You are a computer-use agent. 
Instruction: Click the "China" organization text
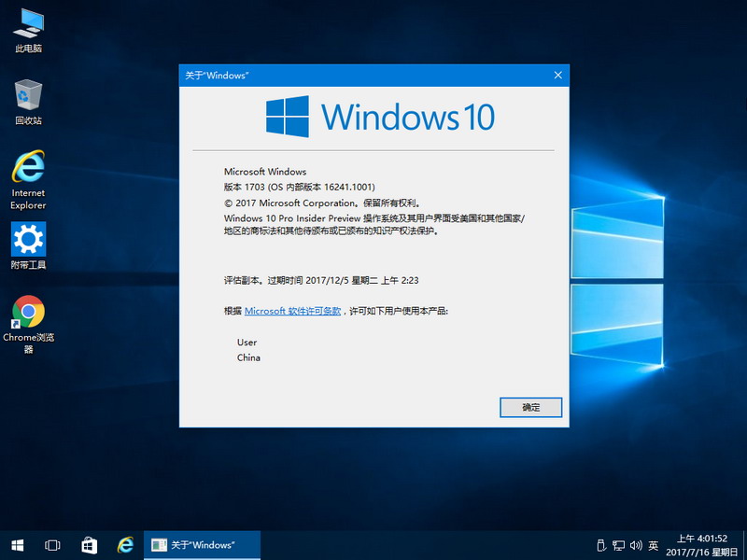tap(248, 357)
